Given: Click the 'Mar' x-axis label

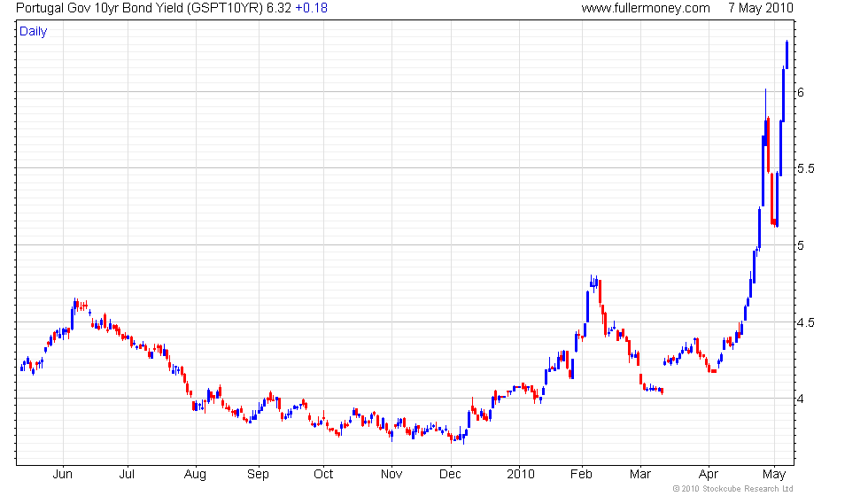Looking at the screenshot, I should coord(640,475).
